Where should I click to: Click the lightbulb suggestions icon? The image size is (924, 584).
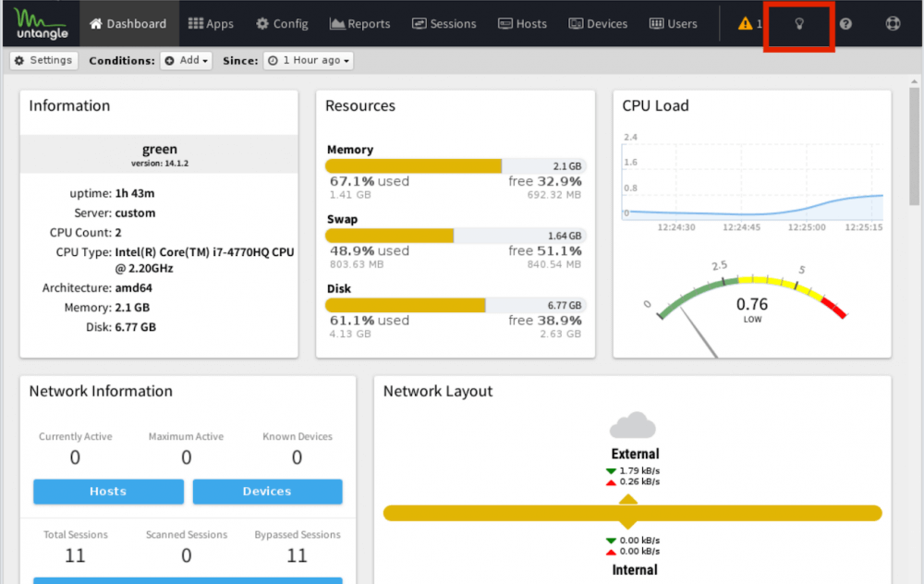tap(799, 24)
